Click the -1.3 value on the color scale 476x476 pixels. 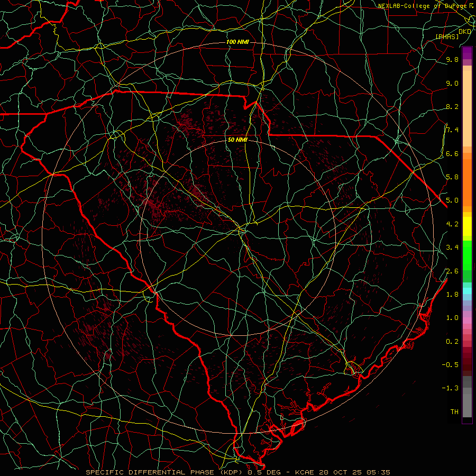click(450, 388)
